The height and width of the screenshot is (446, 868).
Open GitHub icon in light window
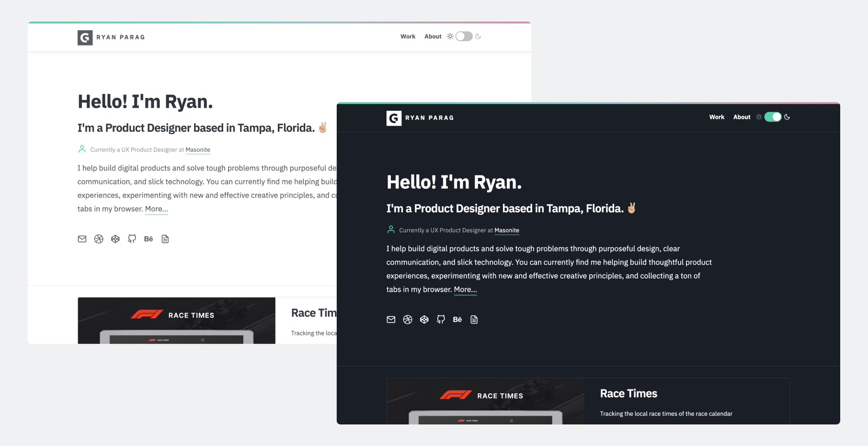click(x=132, y=239)
